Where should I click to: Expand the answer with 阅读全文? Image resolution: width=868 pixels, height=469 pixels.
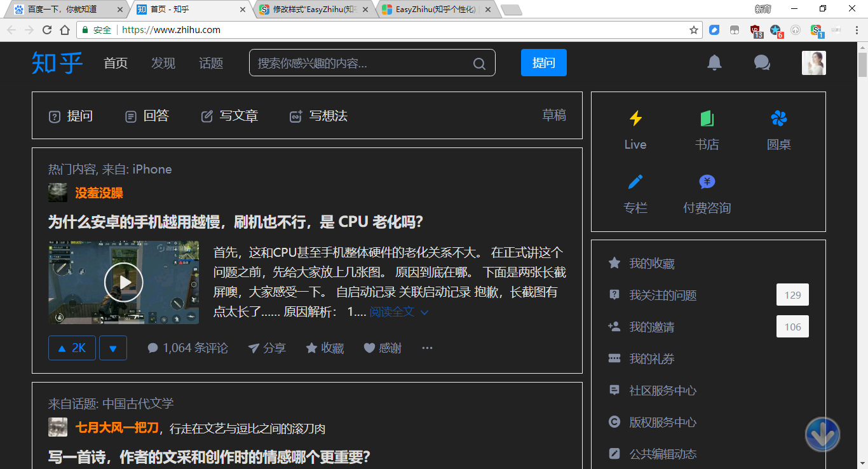coord(399,312)
